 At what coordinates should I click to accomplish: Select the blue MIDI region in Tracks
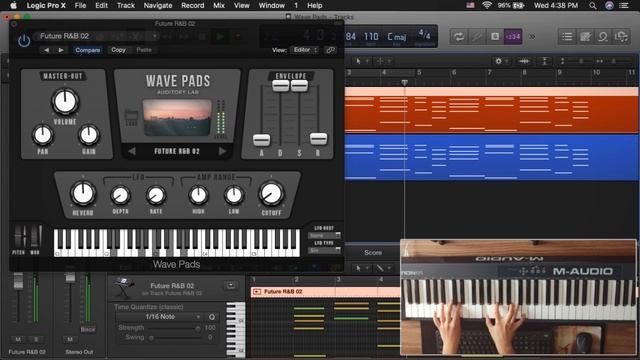491,158
